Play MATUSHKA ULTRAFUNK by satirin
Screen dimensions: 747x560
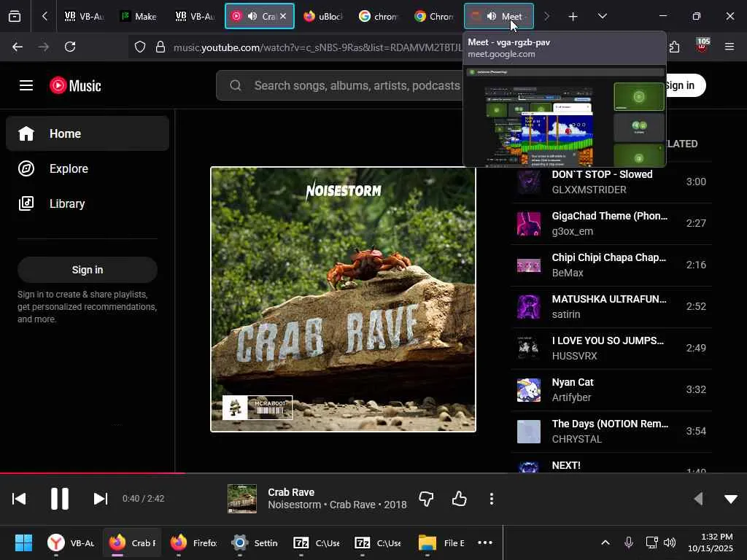pos(612,307)
